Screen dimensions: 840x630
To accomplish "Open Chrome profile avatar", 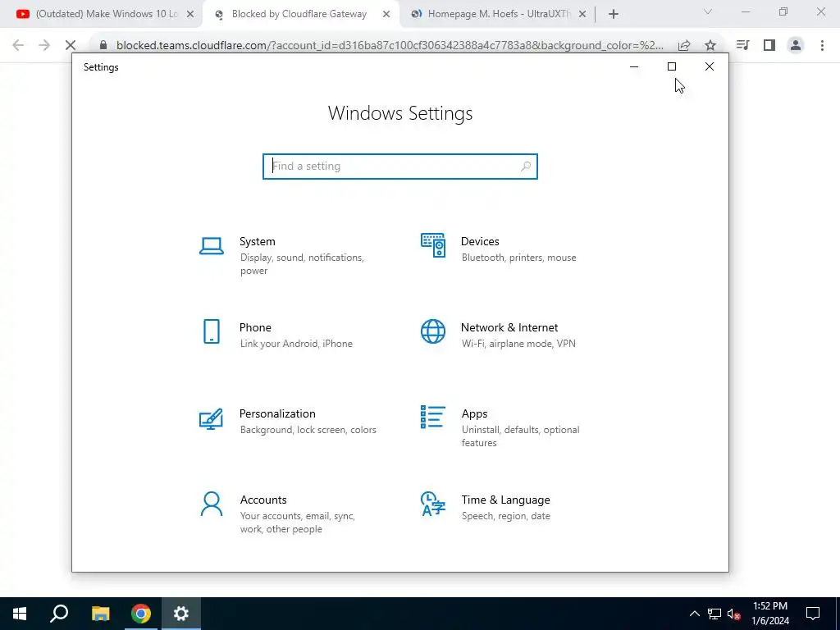I will coord(796,46).
